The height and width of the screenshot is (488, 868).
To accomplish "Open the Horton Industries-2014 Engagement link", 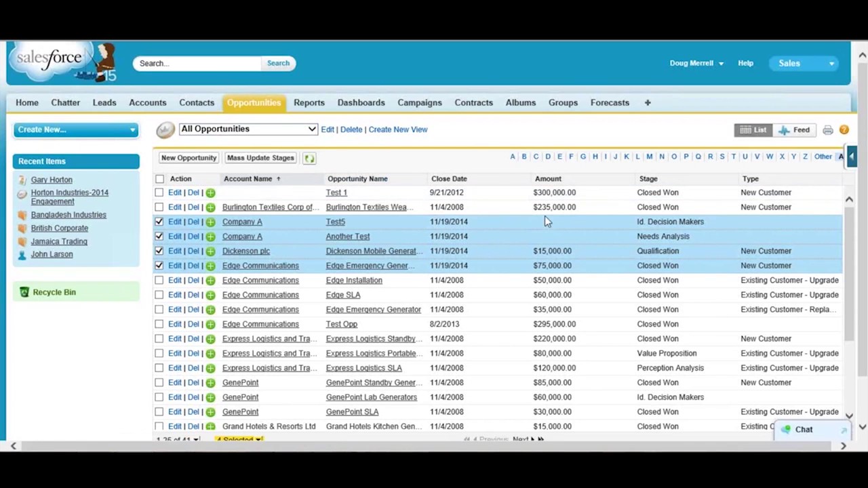I will (69, 197).
